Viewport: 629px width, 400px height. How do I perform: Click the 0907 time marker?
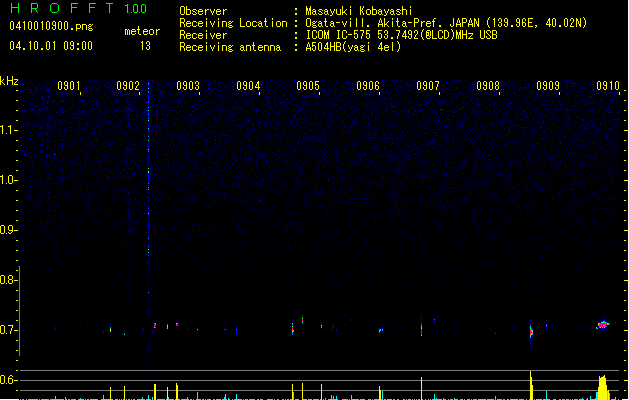click(428, 86)
